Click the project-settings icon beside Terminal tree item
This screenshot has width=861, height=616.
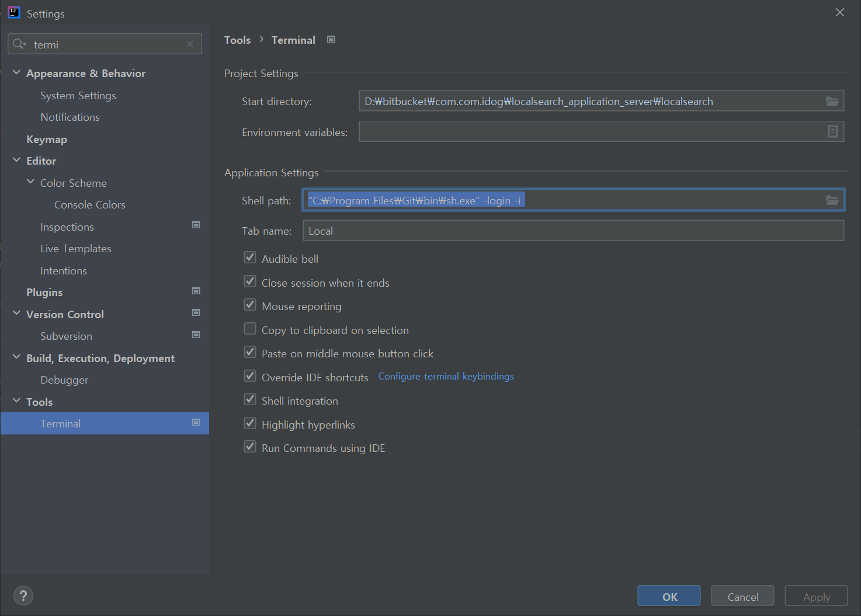196,422
